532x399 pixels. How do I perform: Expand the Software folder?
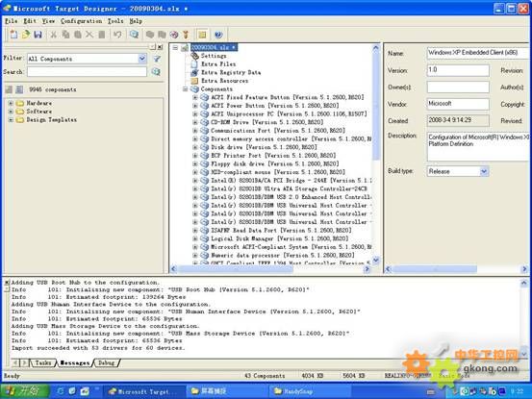click(11, 112)
